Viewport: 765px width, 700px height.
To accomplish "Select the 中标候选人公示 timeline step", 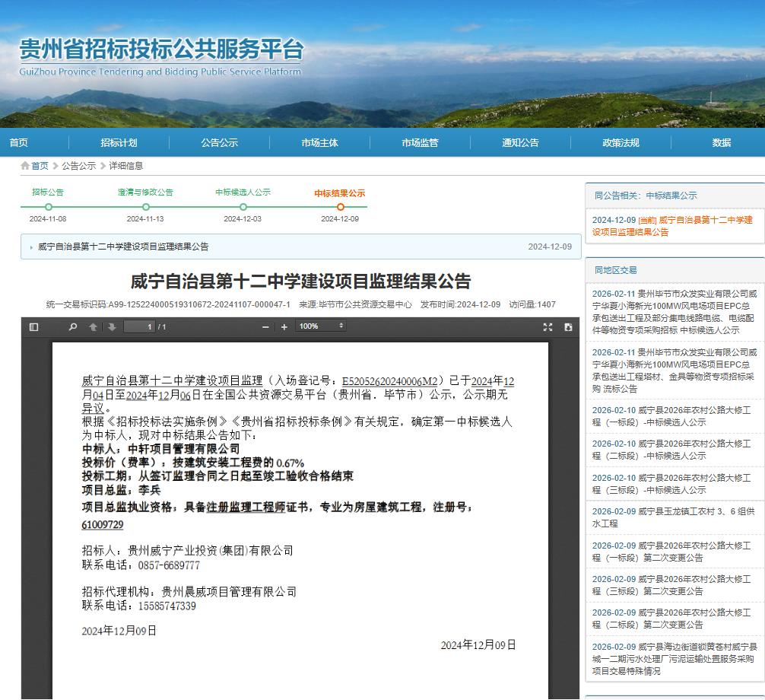I will pyautogui.click(x=243, y=206).
